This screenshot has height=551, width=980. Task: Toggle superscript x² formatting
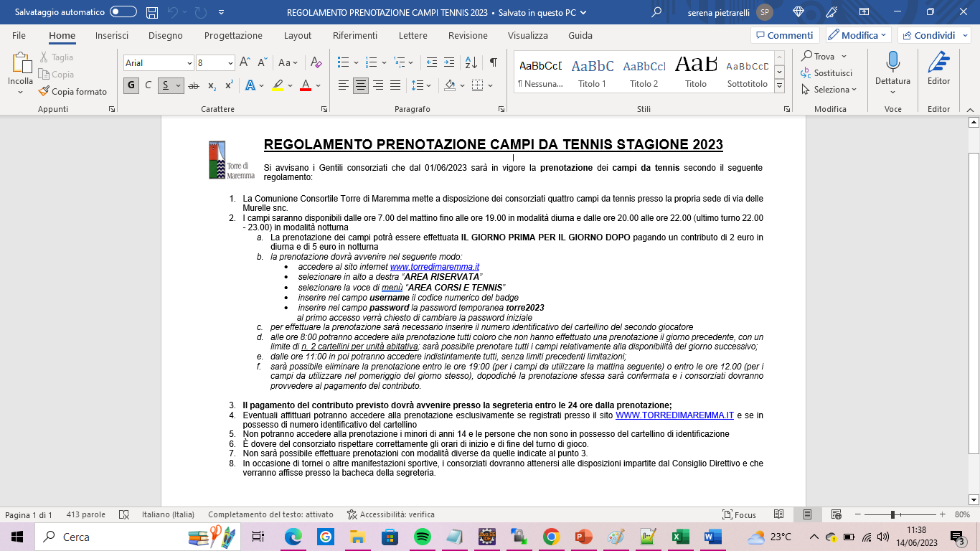[229, 85]
